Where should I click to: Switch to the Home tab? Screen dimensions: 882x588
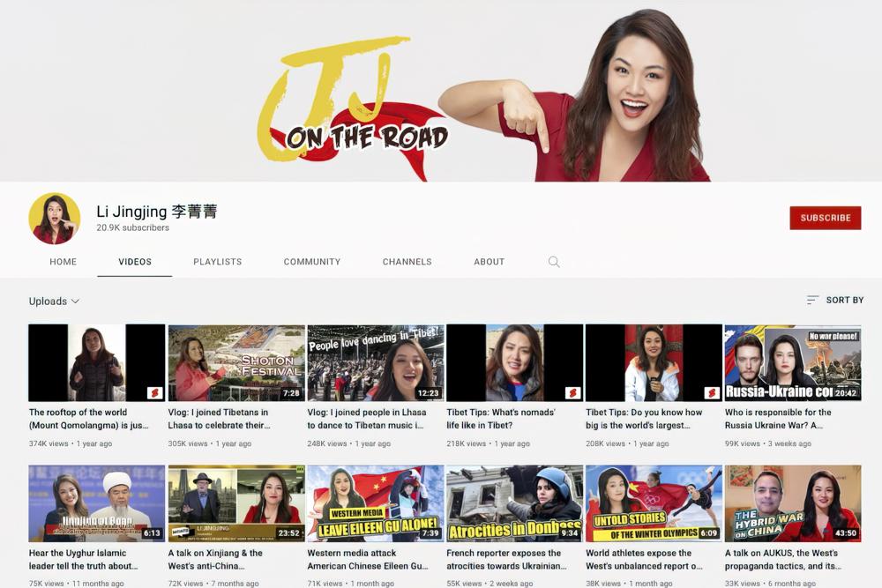point(64,262)
